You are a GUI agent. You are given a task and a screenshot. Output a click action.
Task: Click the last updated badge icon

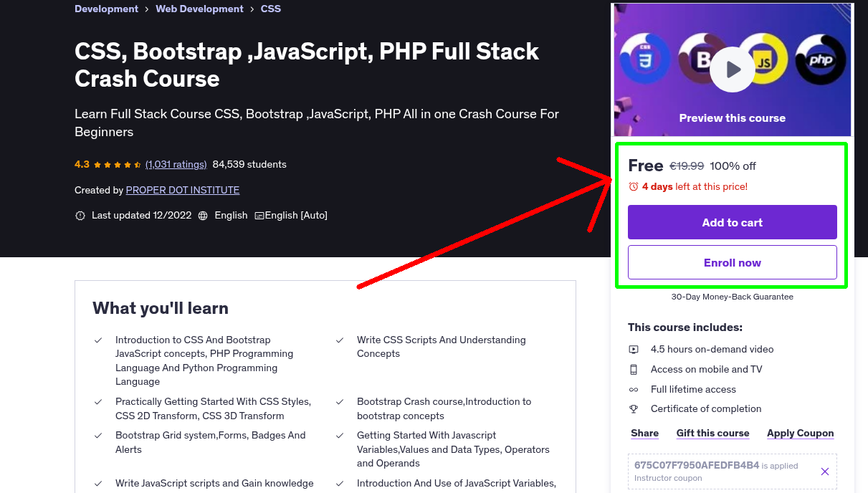tap(80, 216)
